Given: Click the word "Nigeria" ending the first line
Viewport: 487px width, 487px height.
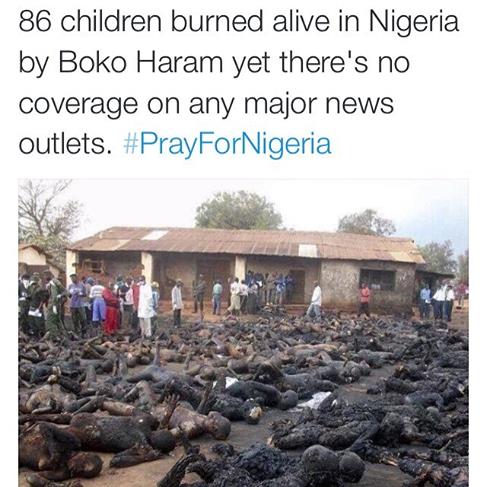Looking at the screenshot, I should click(414, 23).
